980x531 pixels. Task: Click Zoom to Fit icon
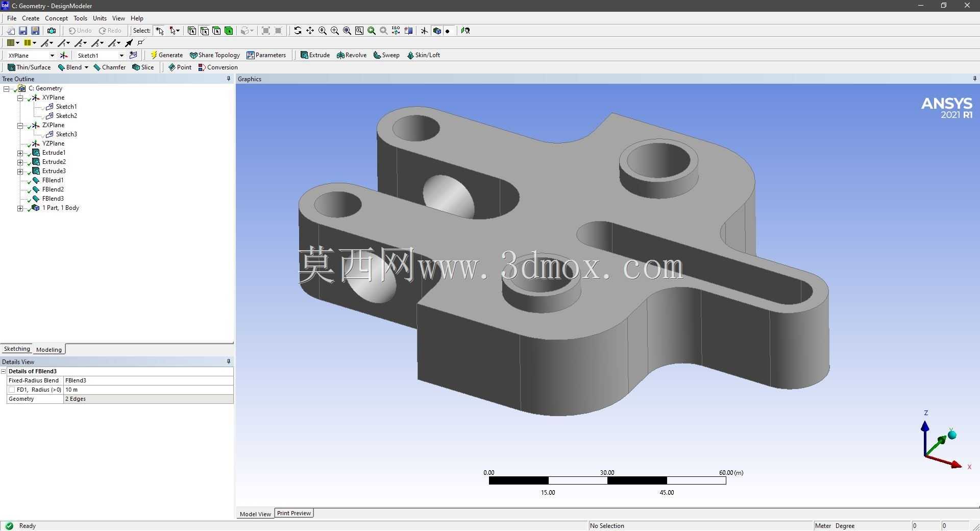[x=347, y=31]
